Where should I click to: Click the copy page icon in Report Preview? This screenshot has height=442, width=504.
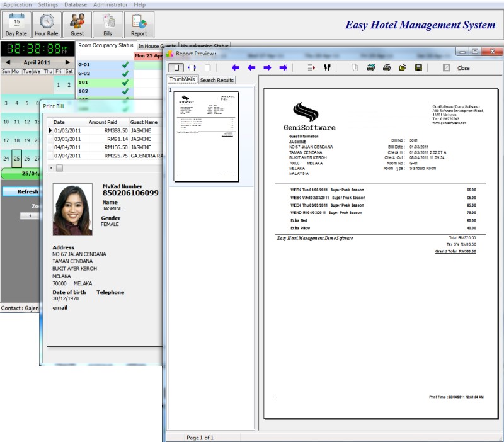point(355,67)
